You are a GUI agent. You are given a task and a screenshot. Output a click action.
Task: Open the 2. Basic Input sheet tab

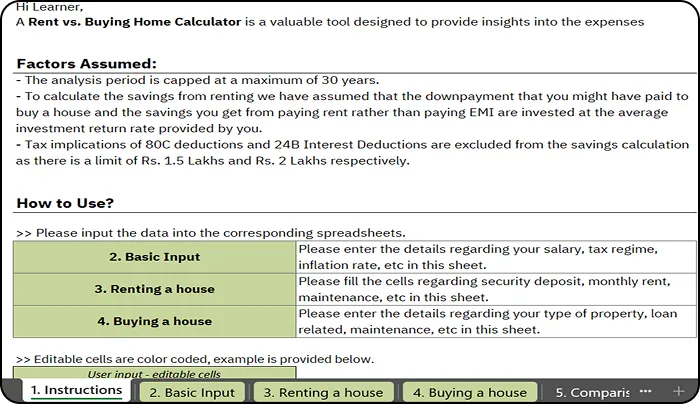click(x=191, y=392)
